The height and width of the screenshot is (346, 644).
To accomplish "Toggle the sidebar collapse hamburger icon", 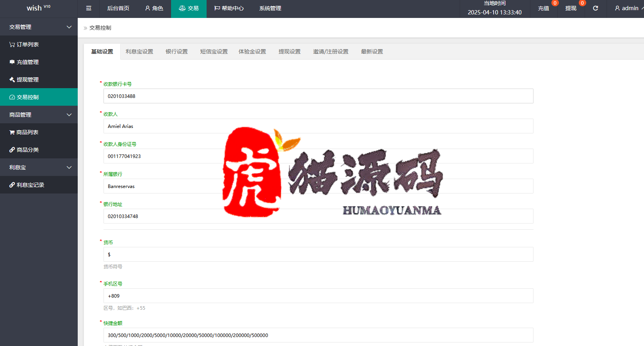I will click(89, 8).
